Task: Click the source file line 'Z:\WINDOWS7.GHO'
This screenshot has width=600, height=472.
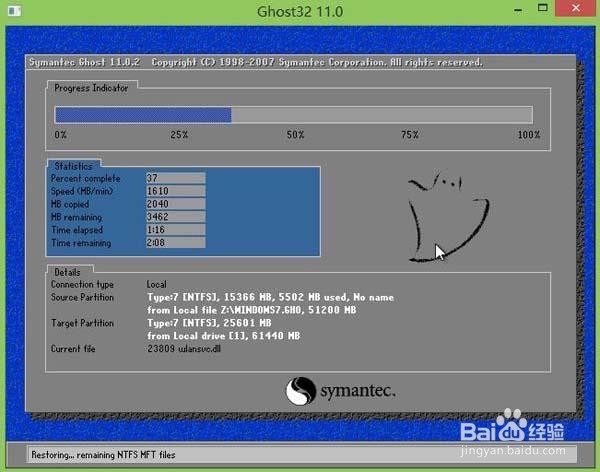Action: tap(252, 310)
